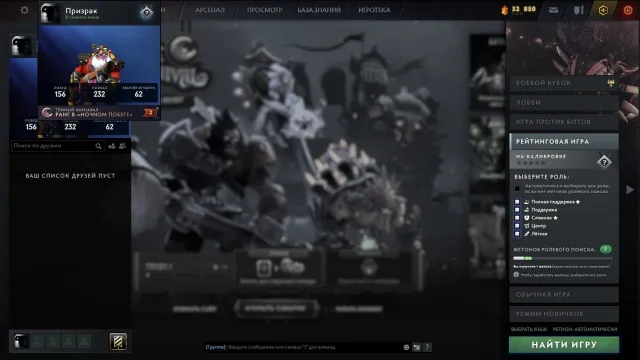Open the База знаний tab
640x360 pixels.
pos(319,10)
